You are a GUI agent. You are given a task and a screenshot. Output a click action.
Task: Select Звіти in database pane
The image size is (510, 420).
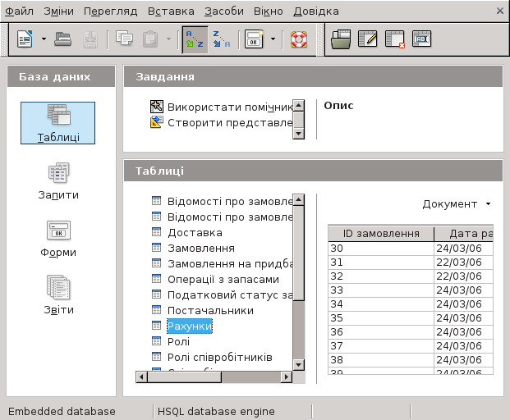pyautogui.click(x=58, y=295)
